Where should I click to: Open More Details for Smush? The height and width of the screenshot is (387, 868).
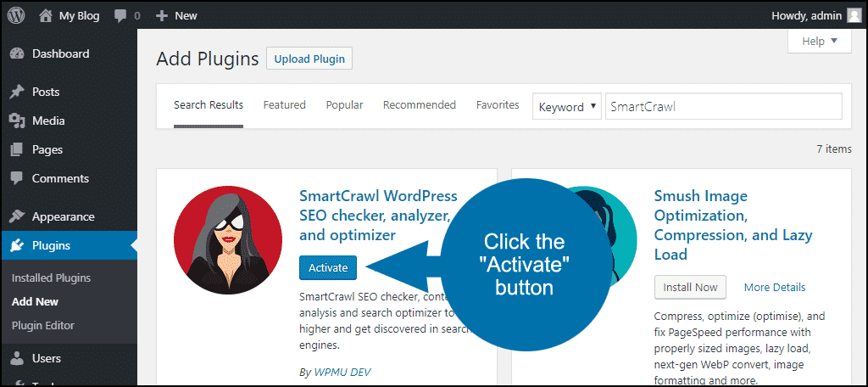coord(775,287)
